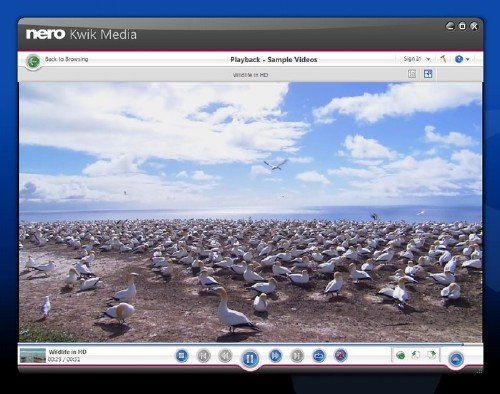The height and width of the screenshot is (394, 500).
Task: Click the playback progress bar above the controls
Action: point(250,344)
